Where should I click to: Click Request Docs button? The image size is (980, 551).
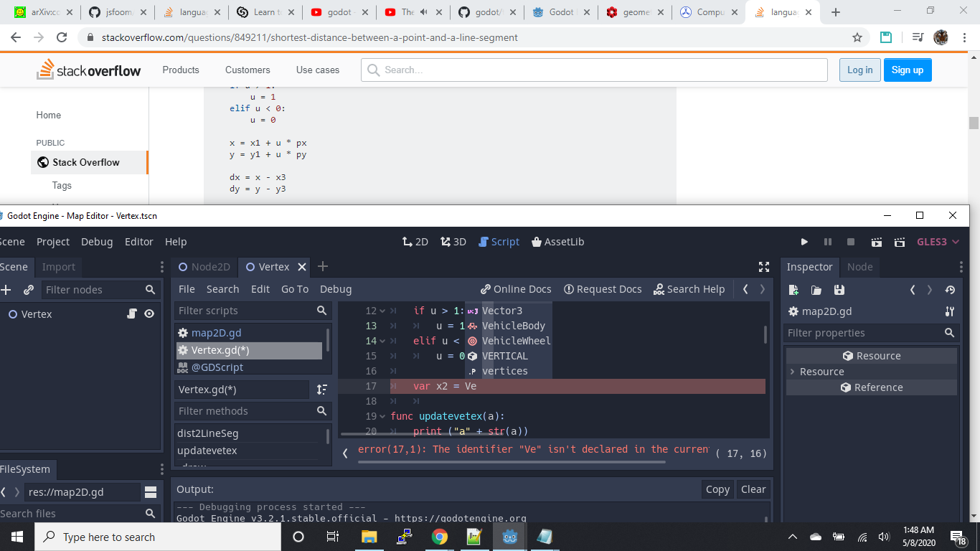[603, 289]
